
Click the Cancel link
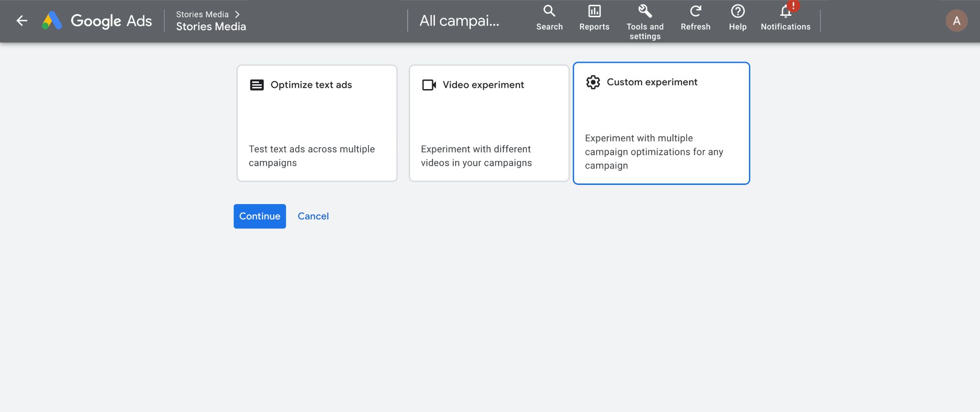313,216
